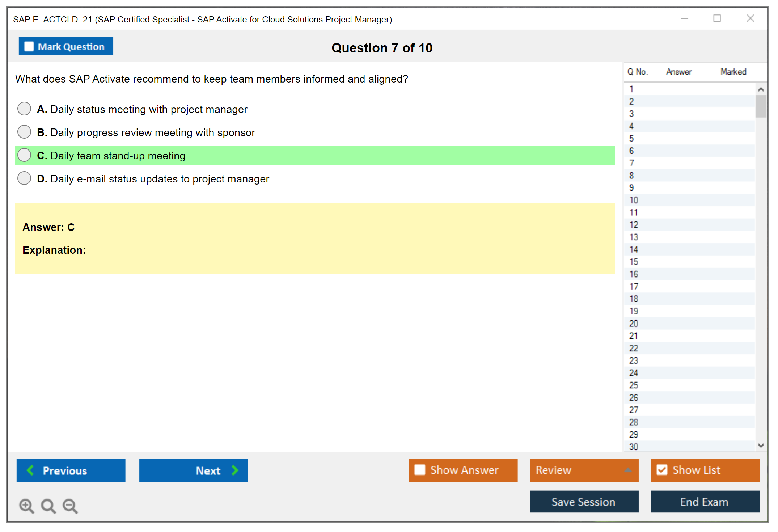
Task: Click the green right arrow on Next
Action: coord(235,470)
